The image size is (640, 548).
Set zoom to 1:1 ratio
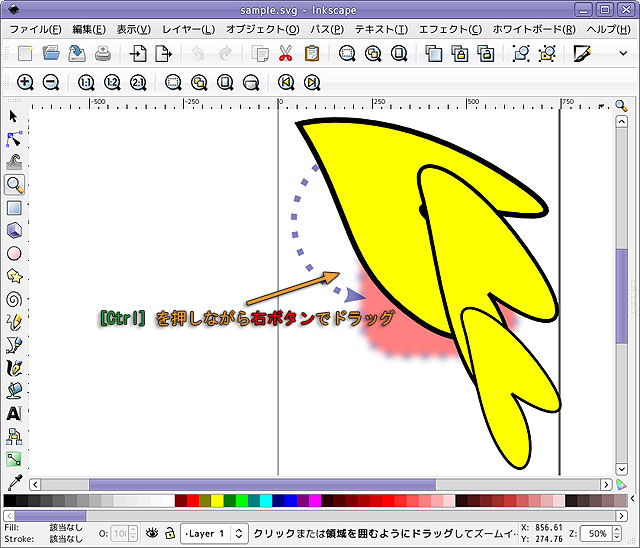[x=85, y=83]
